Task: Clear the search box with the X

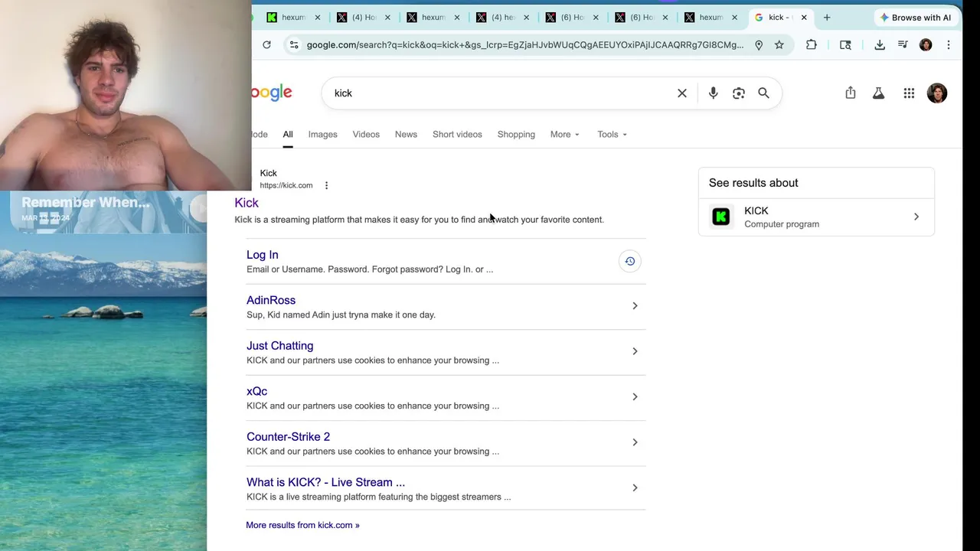Action: click(x=682, y=93)
